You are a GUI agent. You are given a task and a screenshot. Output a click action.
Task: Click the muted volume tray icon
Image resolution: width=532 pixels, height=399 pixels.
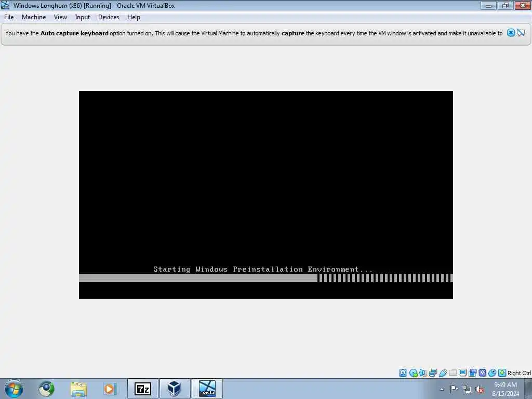point(480,390)
